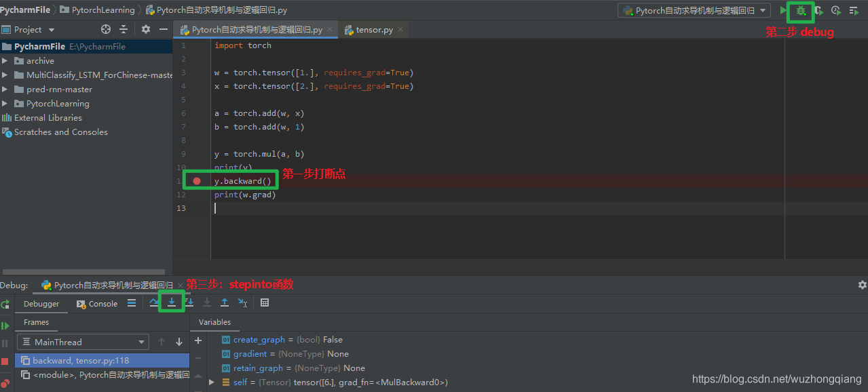Click PycharmFile in the breadcrumb

(x=25, y=10)
